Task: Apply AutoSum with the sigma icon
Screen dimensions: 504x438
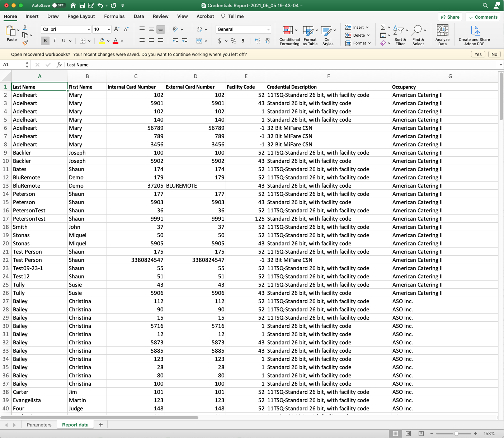Action: point(383,27)
